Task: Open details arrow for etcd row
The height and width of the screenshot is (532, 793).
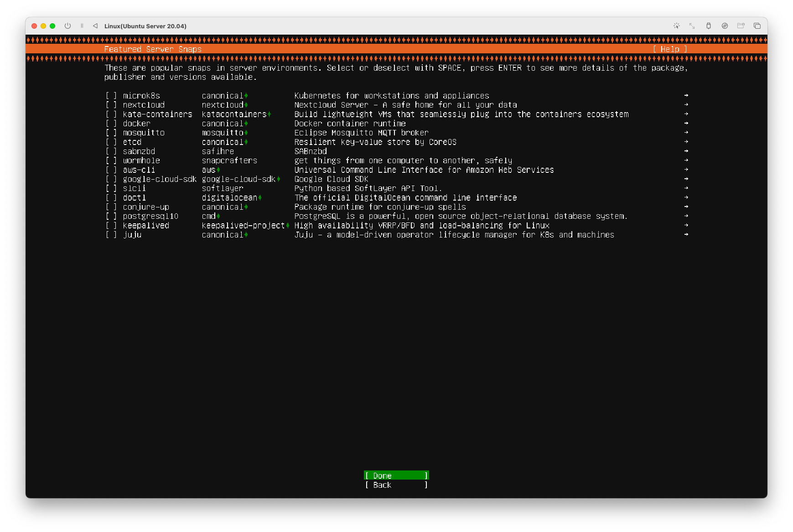Action: pos(686,142)
